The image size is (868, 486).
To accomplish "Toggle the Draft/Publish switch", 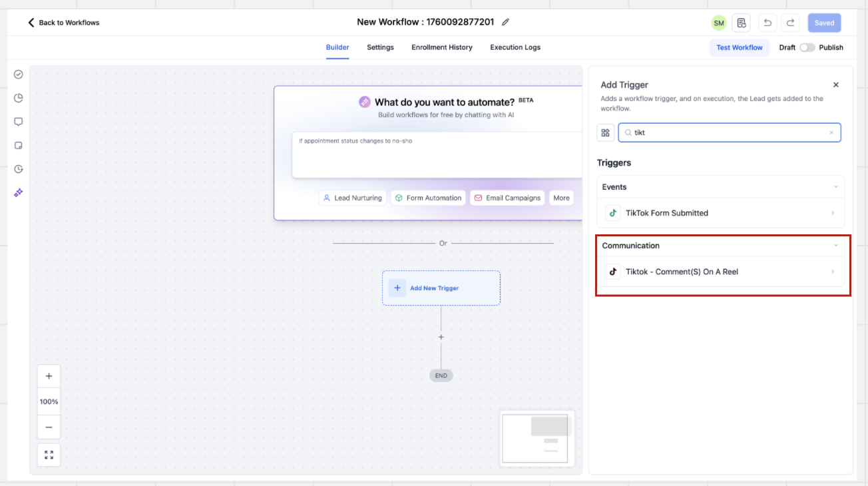I will coord(807,47).
